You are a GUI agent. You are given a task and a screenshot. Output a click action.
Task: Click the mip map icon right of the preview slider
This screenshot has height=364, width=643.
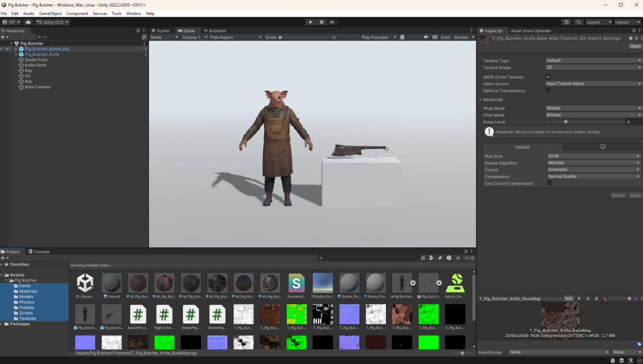point(635,299)
